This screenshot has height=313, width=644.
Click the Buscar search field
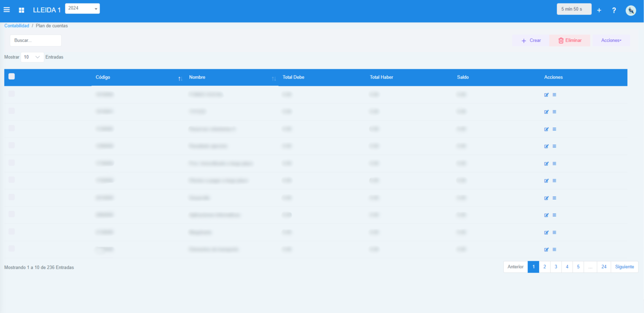35,40
